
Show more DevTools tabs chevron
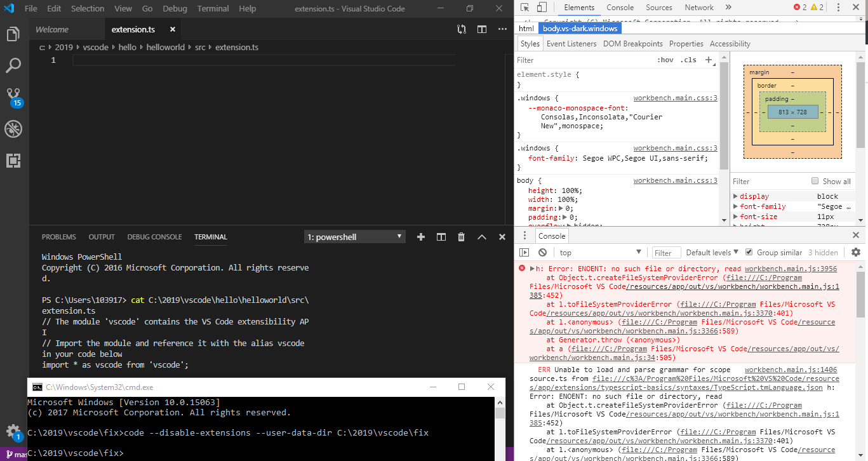click(728, 8)
